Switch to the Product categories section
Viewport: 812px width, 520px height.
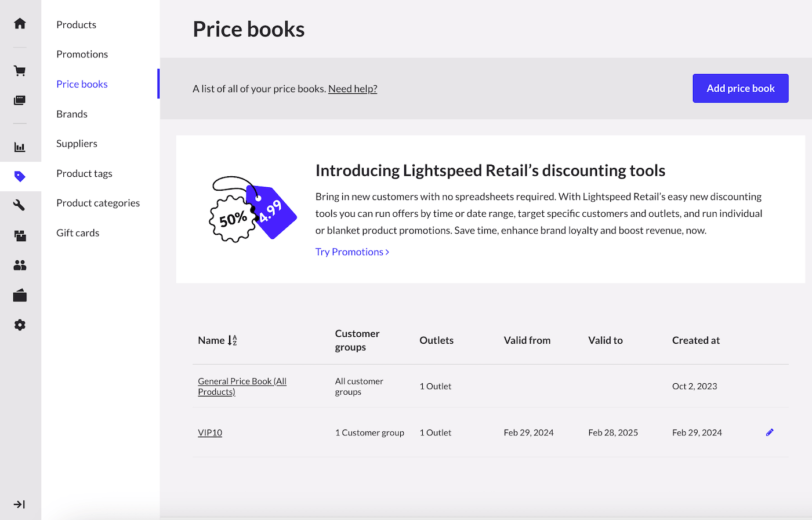point(97,203)
